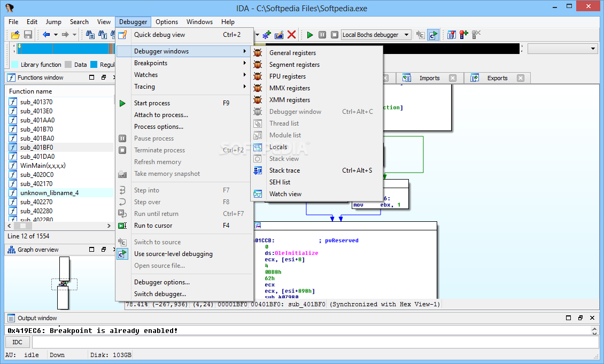
Task: Maximize the Output window panel
Action: [x=568, y=318]
